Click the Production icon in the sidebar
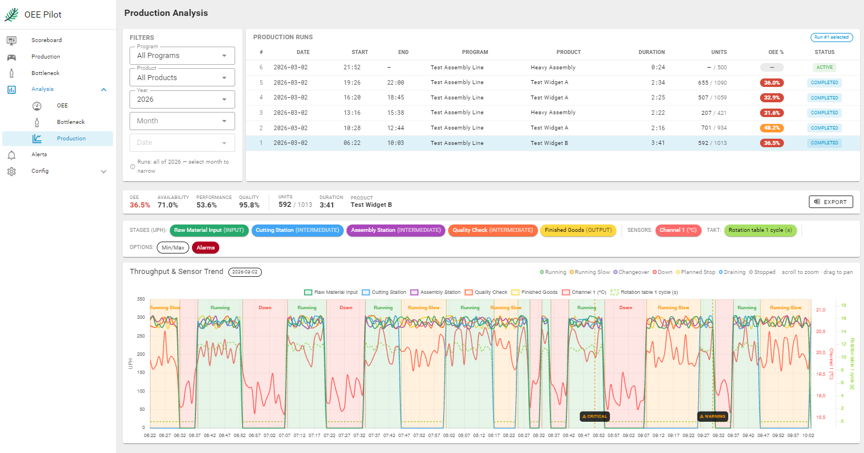This screenshot has height=453, width=864. [x=12, y=57]
